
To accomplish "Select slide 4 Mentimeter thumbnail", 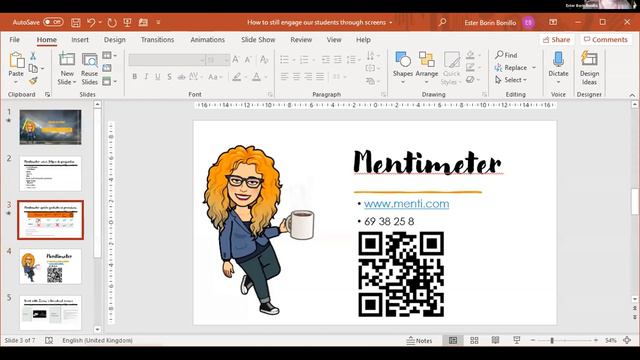I will point(50,267).
